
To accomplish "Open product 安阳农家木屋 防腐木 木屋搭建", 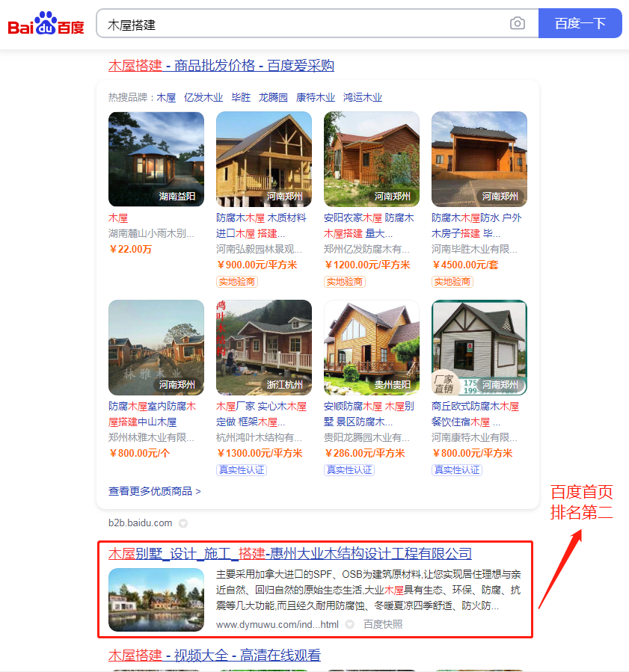I will (x=369, y=226).
